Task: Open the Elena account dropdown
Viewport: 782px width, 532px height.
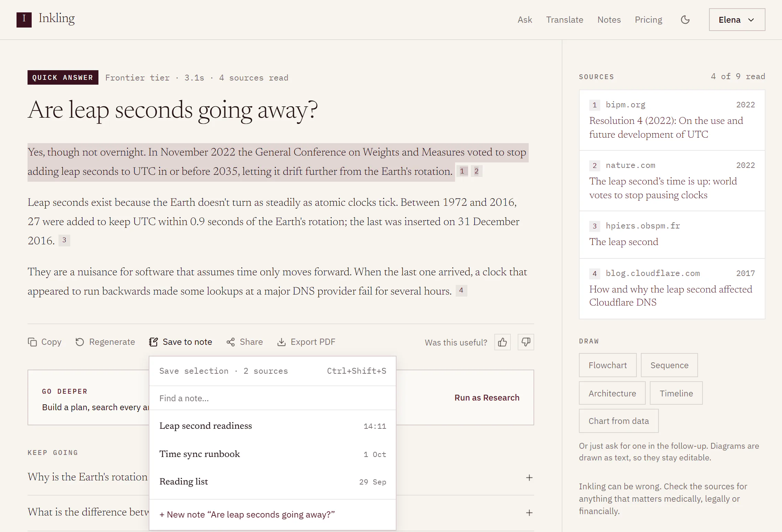Action: point(737,20)
